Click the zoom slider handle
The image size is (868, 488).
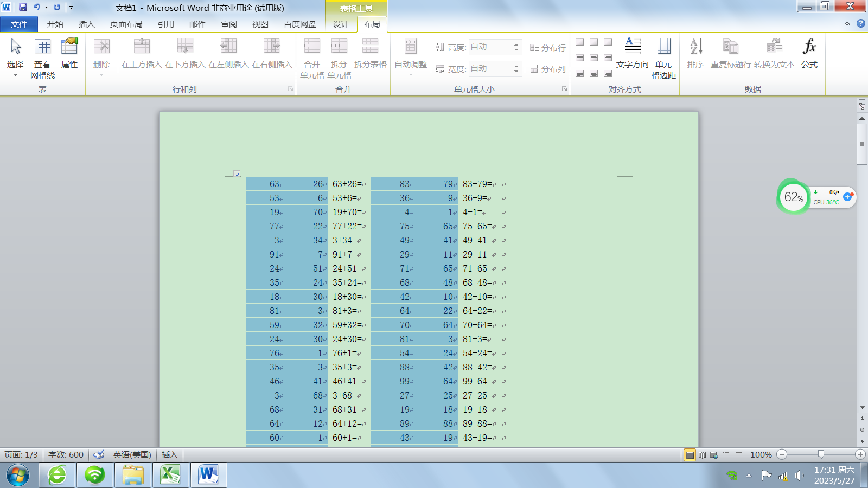coord(821,454)
